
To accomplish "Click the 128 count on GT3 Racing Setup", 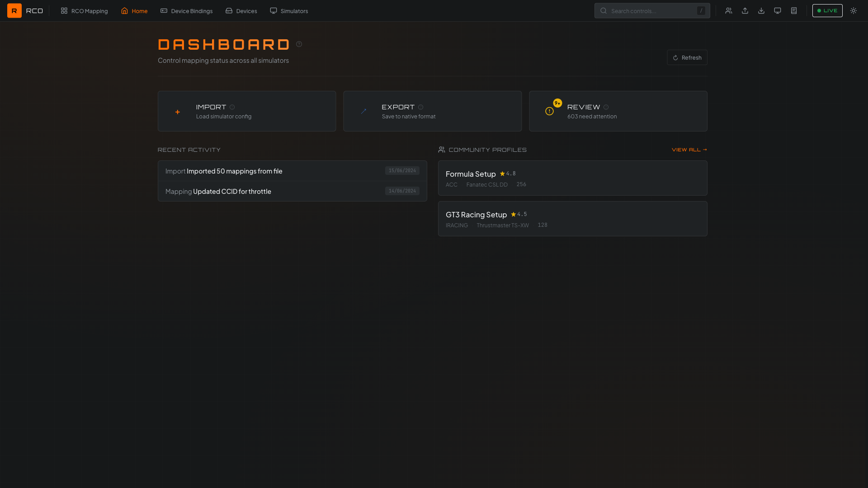I will coord(542,225).
